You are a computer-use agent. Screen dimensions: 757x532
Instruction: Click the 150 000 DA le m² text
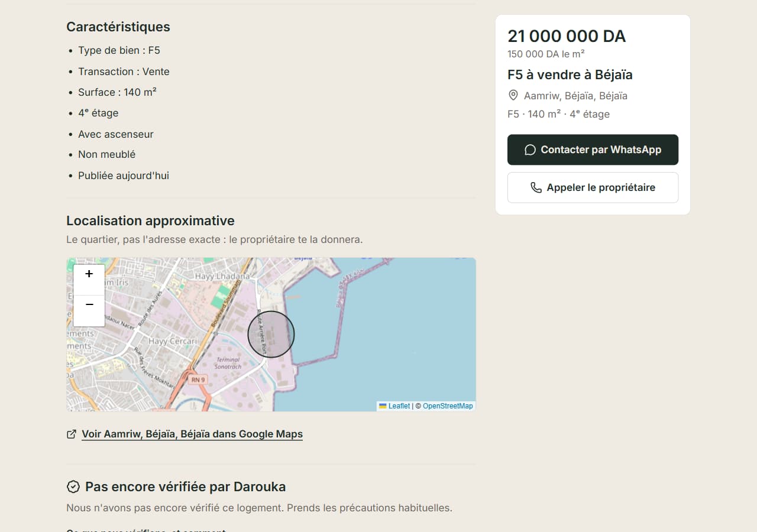pos(546,54)
